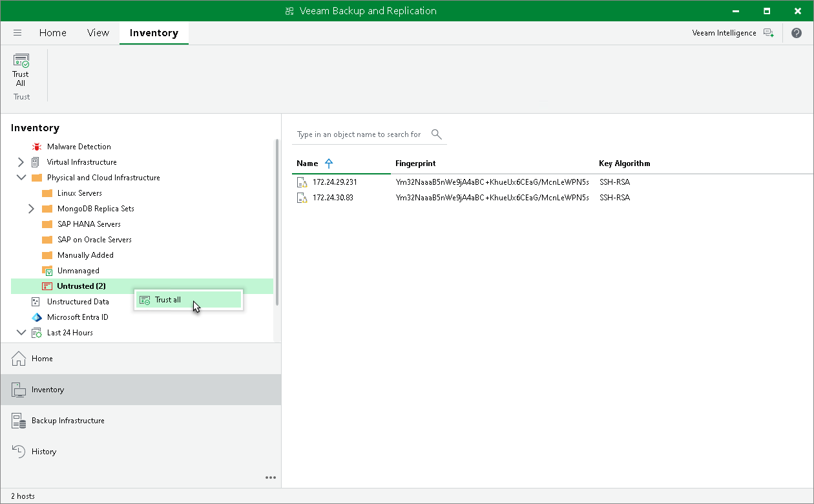Click the inventory tree vertical scrollbar
Image resolution: width=814 pixels, height=504 pixels.
point(277,220)
